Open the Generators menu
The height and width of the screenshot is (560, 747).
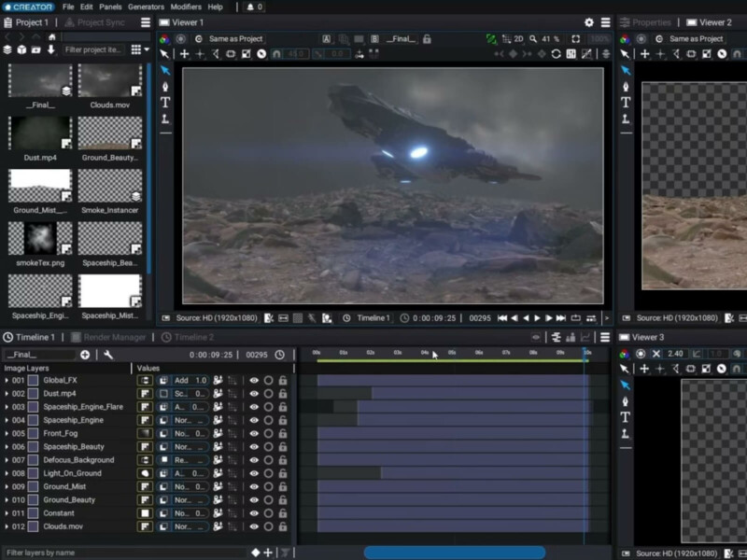[x=146, y=7]
